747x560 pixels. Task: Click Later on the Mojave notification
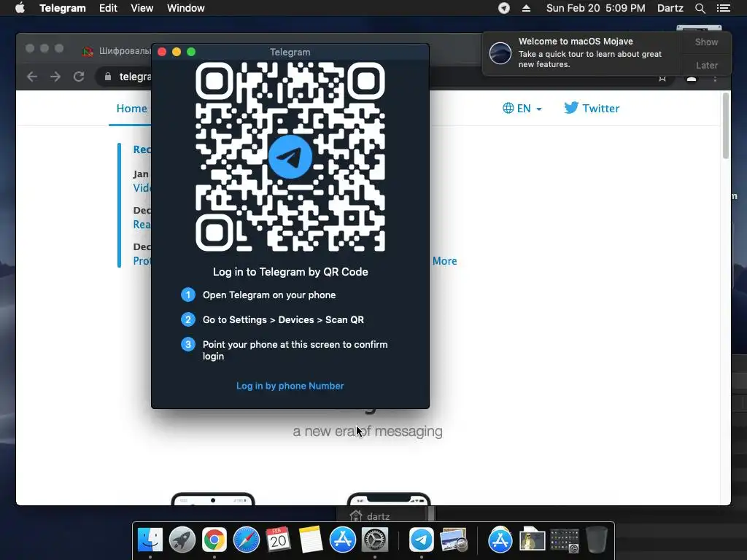tap(706, 65)
